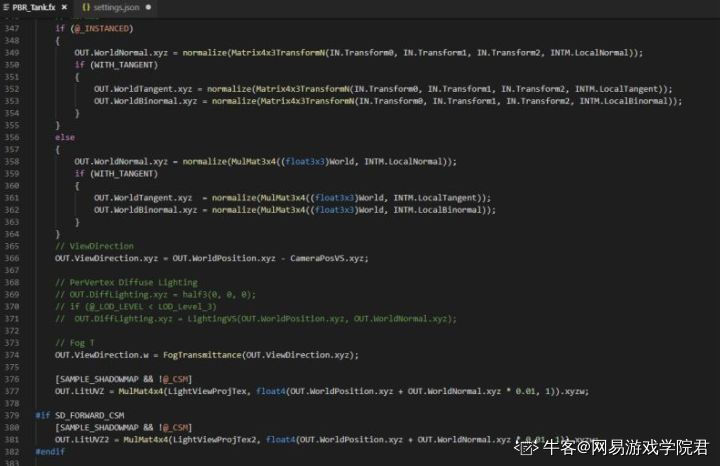Click FogTransmittance call on line 374

click(x=202, y=355)
